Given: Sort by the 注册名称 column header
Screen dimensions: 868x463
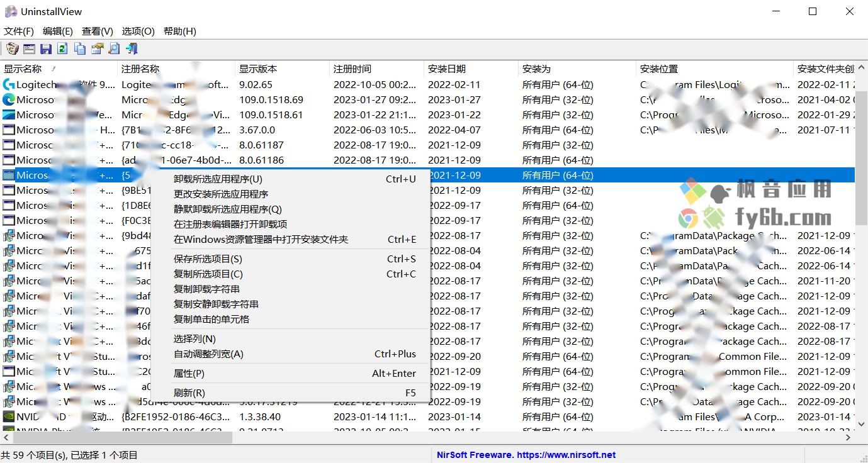Looking at the screenshot, I should (176, 69).
